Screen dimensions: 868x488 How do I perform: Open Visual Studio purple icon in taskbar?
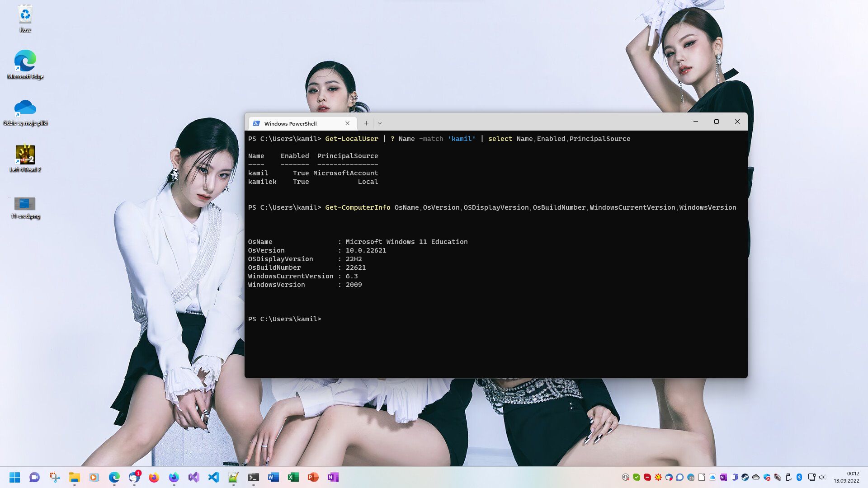(193, 477)
